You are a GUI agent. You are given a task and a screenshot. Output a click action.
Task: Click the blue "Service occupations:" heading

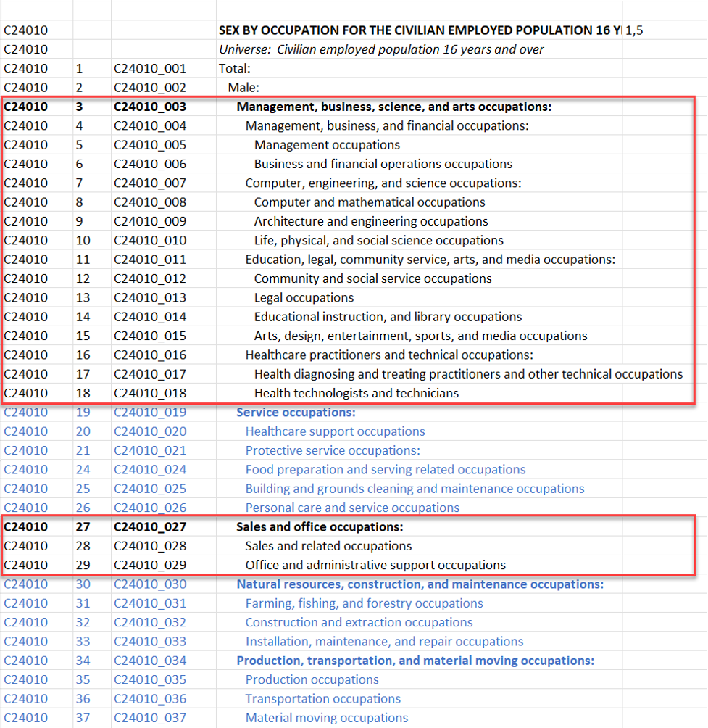[x=296, y=412]
